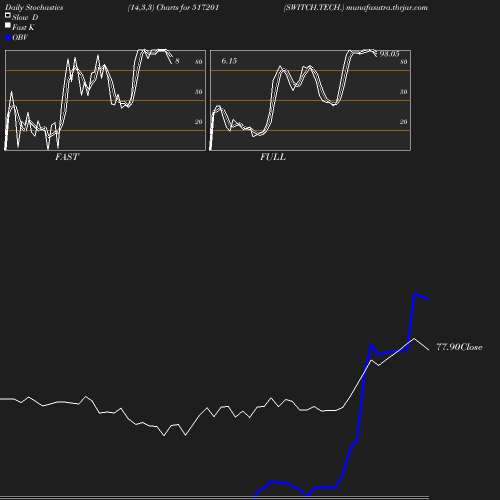Image resolution: width=500 pixels, height=500 pixels.
Task: Click the Slow D legend swatch
Action: click(8, 15)
